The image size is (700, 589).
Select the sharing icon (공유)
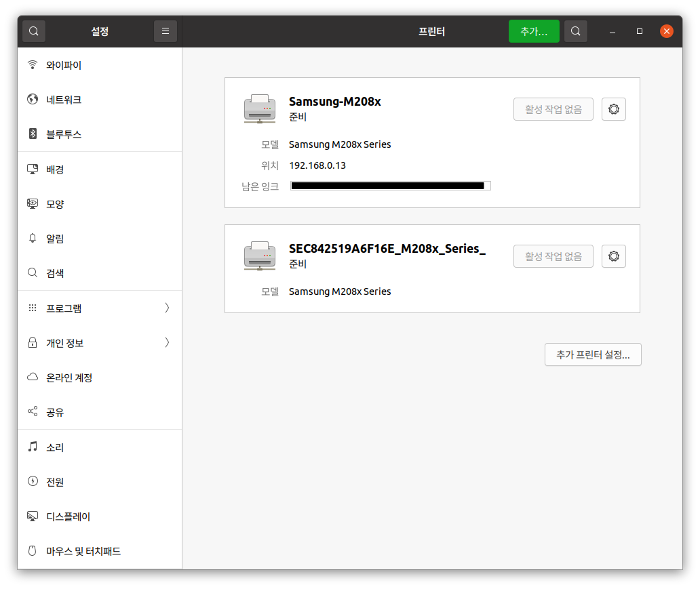tap(33, 411)
